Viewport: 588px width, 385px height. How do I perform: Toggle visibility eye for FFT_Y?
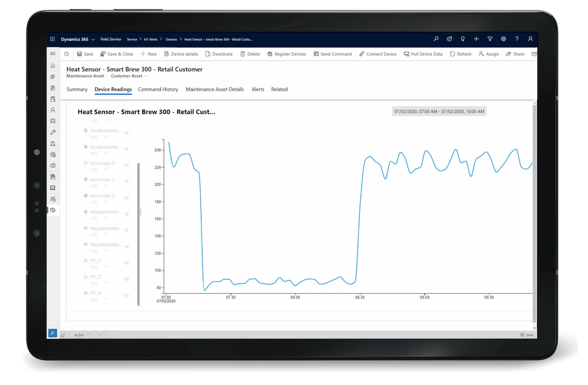coord(126,263)
